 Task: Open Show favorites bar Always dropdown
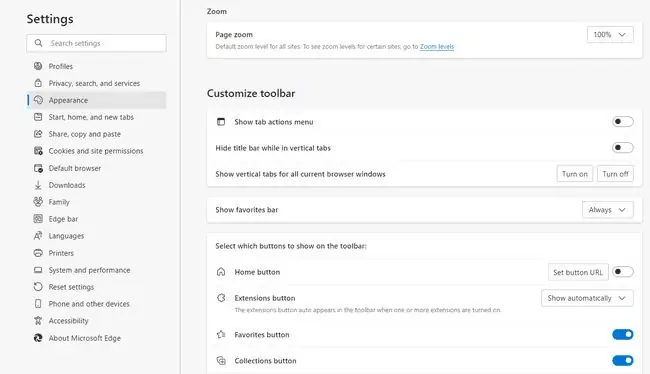pos(608,210)
